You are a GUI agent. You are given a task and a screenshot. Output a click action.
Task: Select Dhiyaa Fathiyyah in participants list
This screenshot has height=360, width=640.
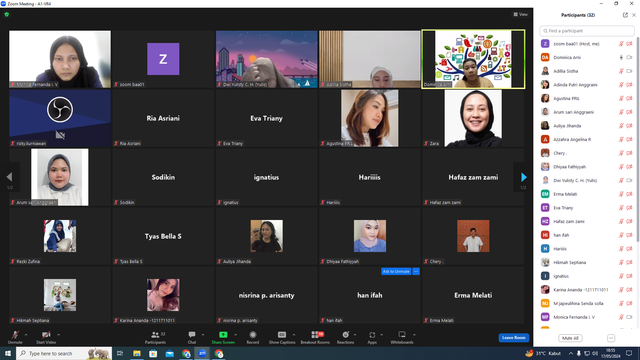point(587,167)
